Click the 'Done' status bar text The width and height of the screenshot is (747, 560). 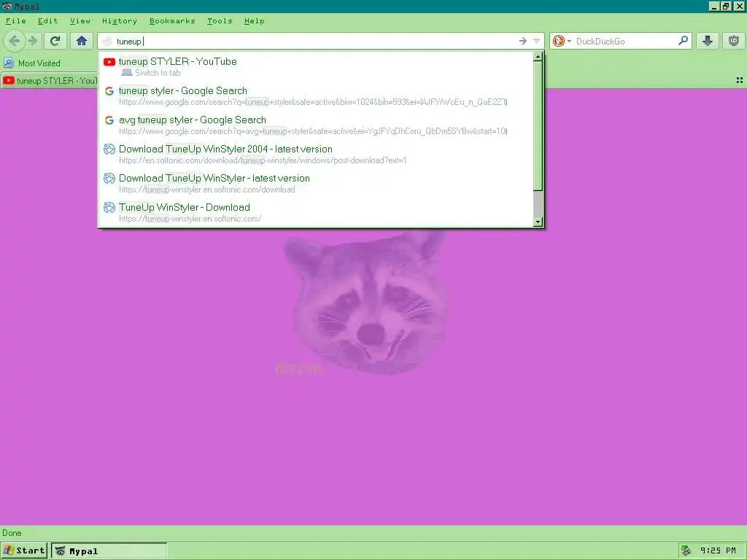12,533
